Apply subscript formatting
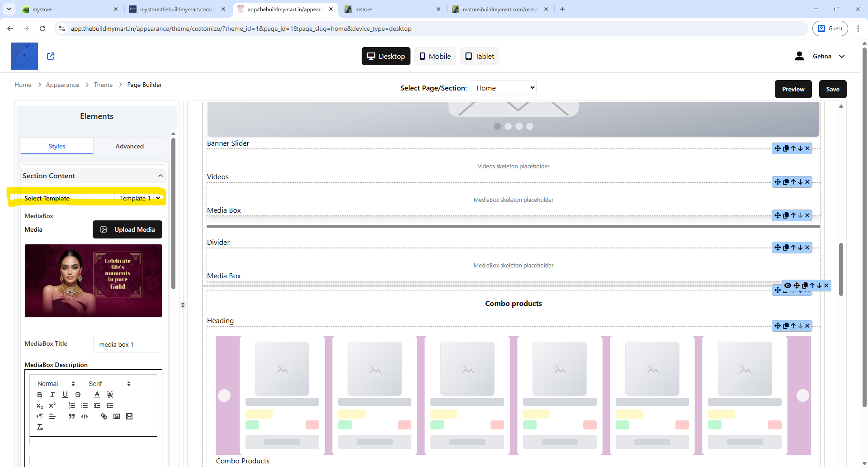The image size is (868, 467). [40, 405]
